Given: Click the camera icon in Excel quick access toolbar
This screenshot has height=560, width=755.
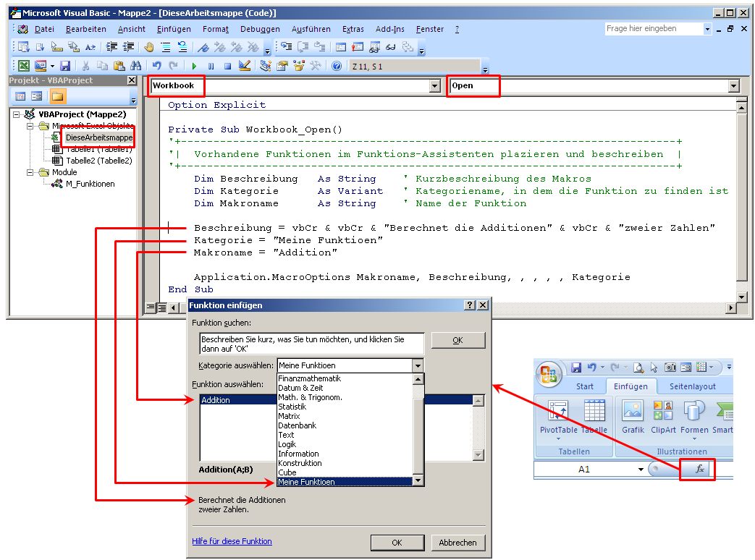Looking at the screenshot, I should point(670,368).
